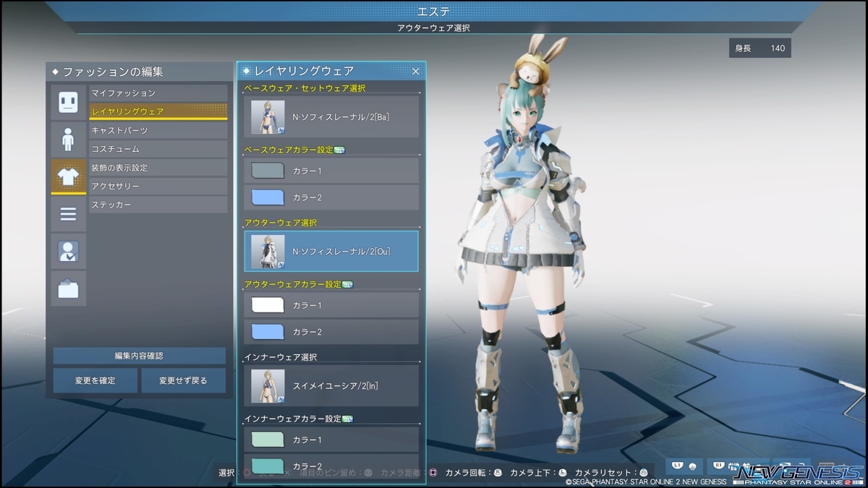The image size is (868, 488).
Task: Click the アウターウェア選択 section header
Action: 281,223
